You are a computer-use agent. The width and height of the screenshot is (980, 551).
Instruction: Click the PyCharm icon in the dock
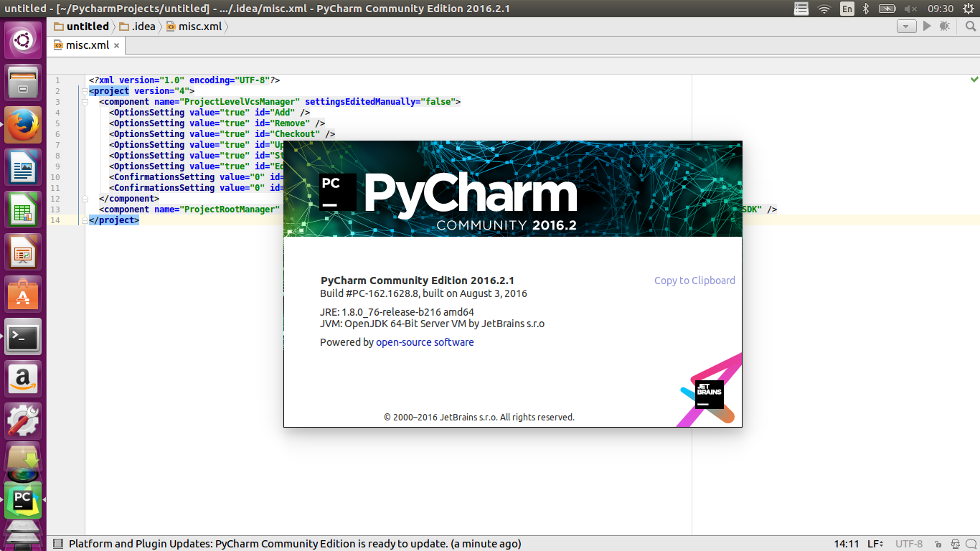coord(24,499)
